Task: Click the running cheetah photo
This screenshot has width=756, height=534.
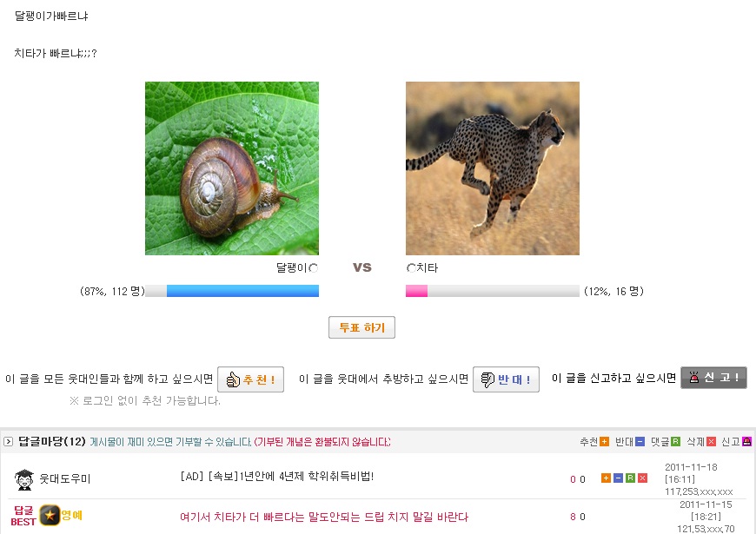Action: (493, 168)
